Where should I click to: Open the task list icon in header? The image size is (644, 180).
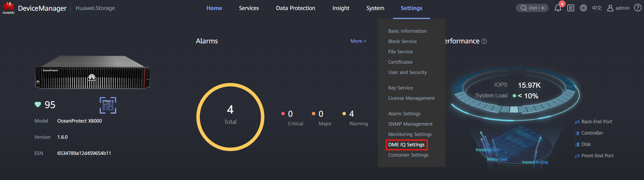[571, 8]
